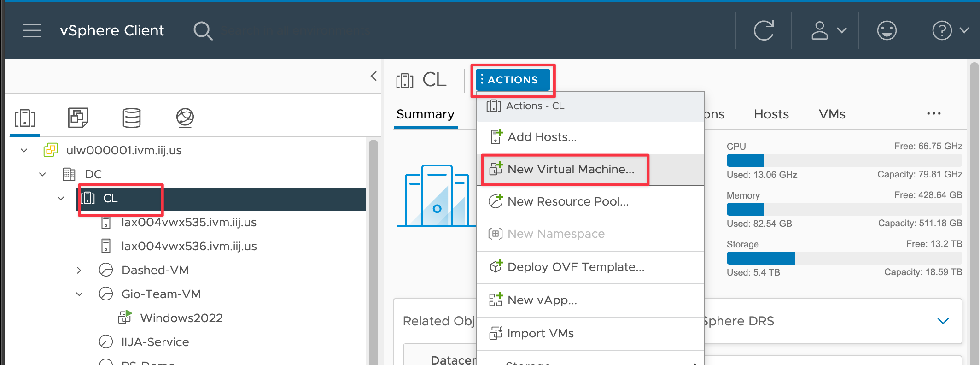Click the CPU usage bar
This screenshot has height=365, width=980.
(x=844, y=160)
